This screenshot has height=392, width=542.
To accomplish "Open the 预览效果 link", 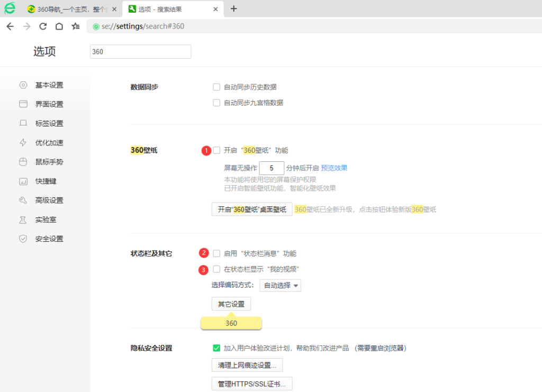I will coord(334,168).
